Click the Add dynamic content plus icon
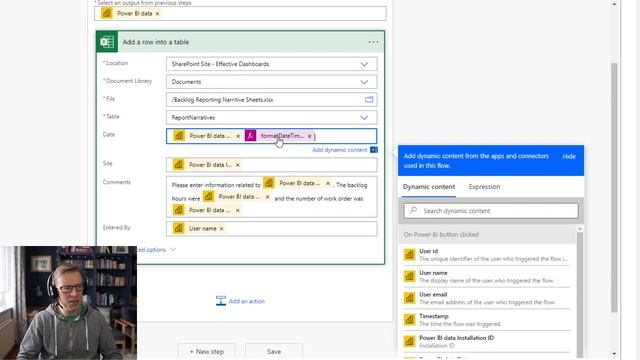 374,150
